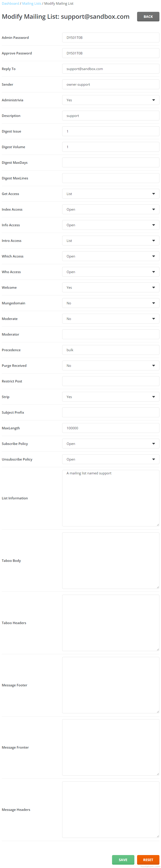Open the Purge Received dropdown
This screenshot has height=868, width=161.
coord(110,365)
